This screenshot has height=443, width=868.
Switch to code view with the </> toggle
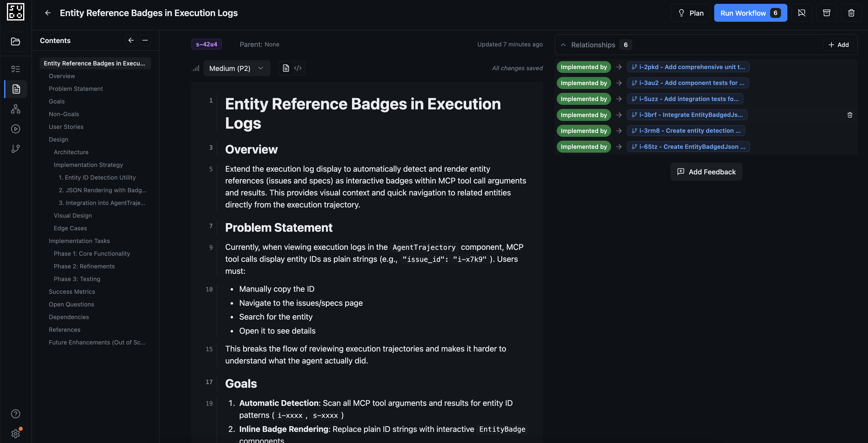point(298,68)
